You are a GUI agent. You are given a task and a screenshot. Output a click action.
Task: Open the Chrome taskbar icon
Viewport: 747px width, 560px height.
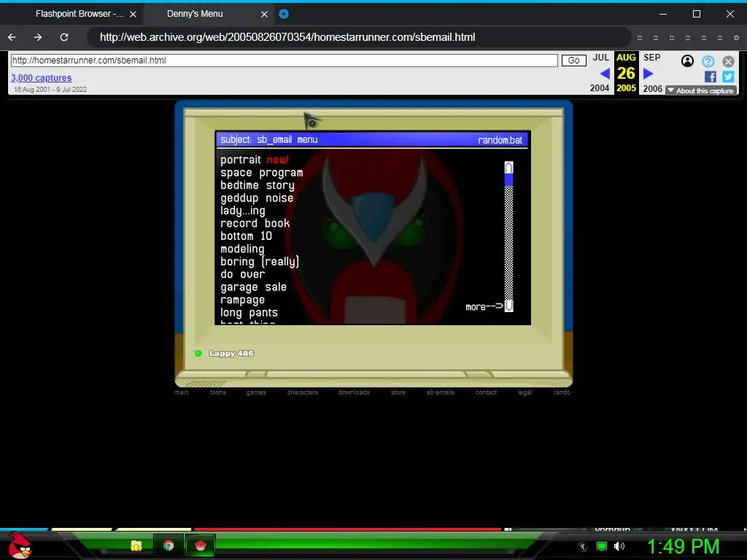tap(169, 545)
